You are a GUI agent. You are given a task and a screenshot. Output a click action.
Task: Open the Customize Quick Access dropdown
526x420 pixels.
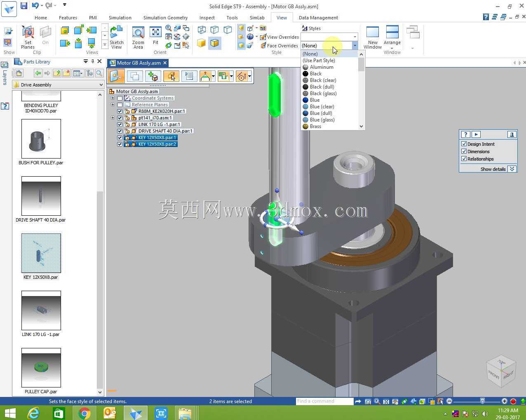coord(65,5)
